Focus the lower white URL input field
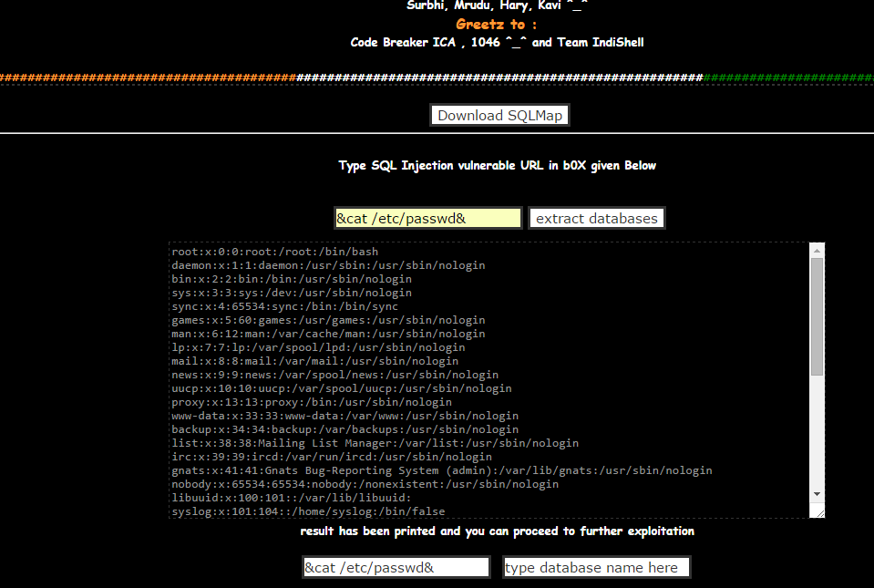The width and height of the screenshot is (874, 588). (396, 567)
